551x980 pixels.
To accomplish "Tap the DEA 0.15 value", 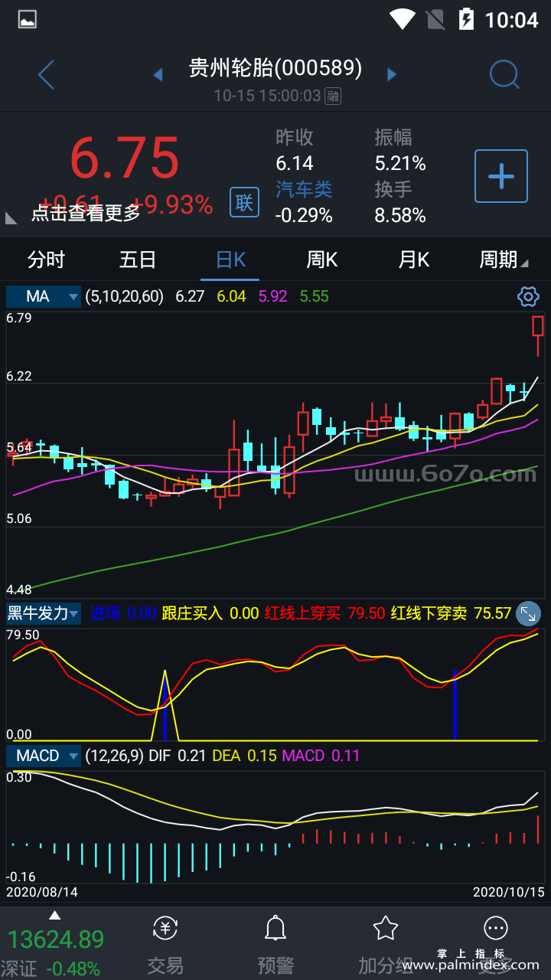I will [x=244, y=756].
